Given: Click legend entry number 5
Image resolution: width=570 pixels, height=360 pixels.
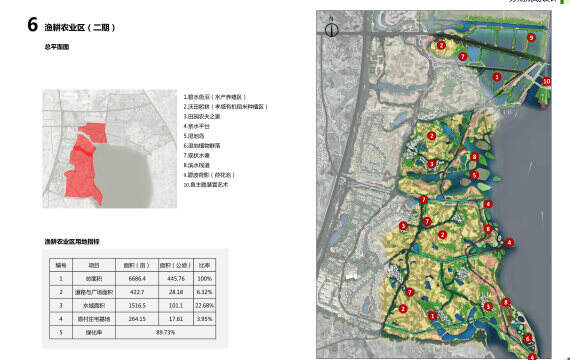Looking at the screenshot, I should [x=194, y=136].
